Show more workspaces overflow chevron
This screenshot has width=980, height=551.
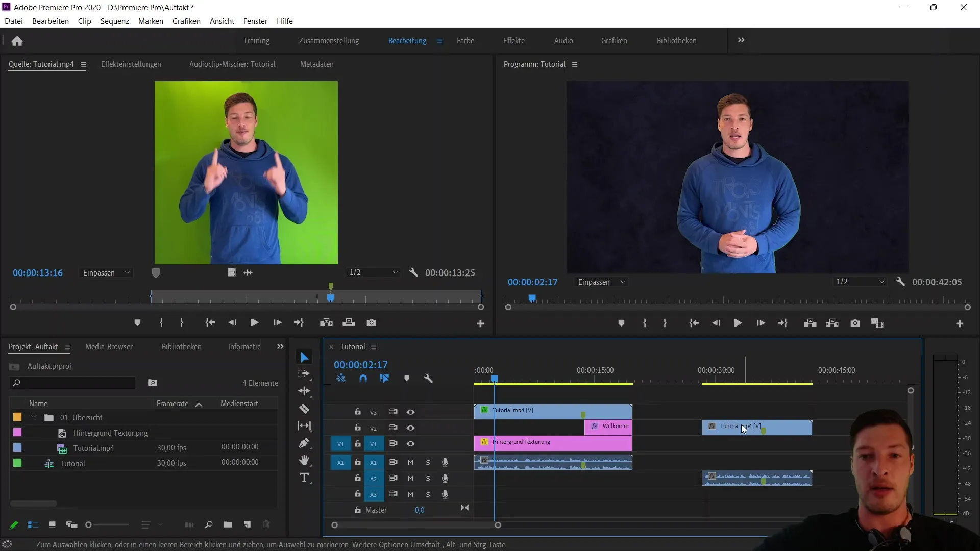(741, 40)
